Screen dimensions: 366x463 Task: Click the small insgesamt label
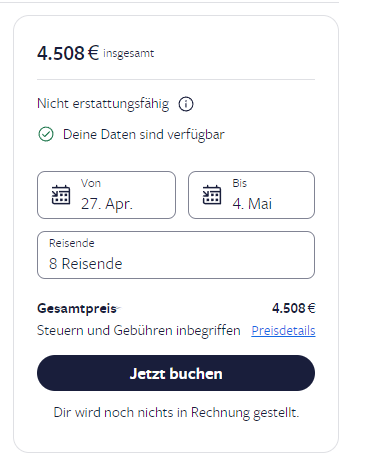point(129,53)
